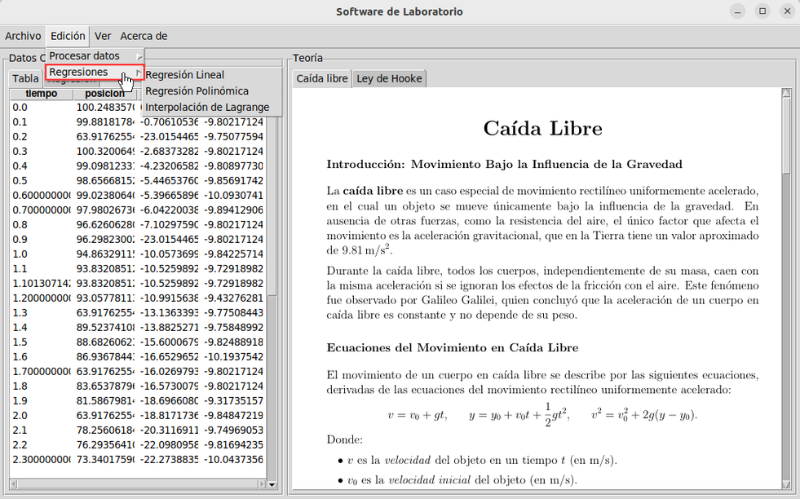Open the Ver menu
This screenshot has height=500, width=800.
pyautogui.click(x=103, y=36)
